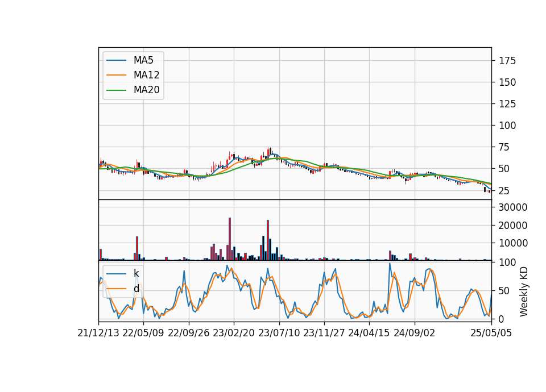Click the 150 price axis label
Screen dimensions: 546x392
tap(507, 82)
